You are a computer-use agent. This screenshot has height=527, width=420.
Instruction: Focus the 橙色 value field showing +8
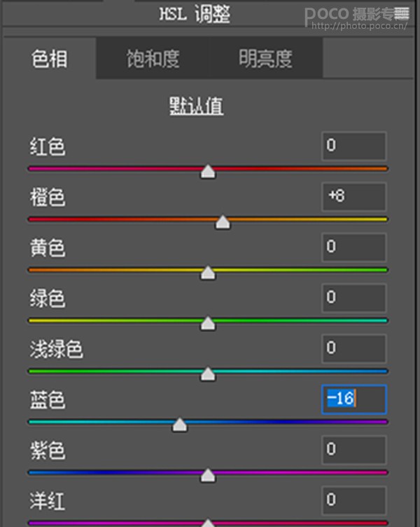click(x=354, y=197)
